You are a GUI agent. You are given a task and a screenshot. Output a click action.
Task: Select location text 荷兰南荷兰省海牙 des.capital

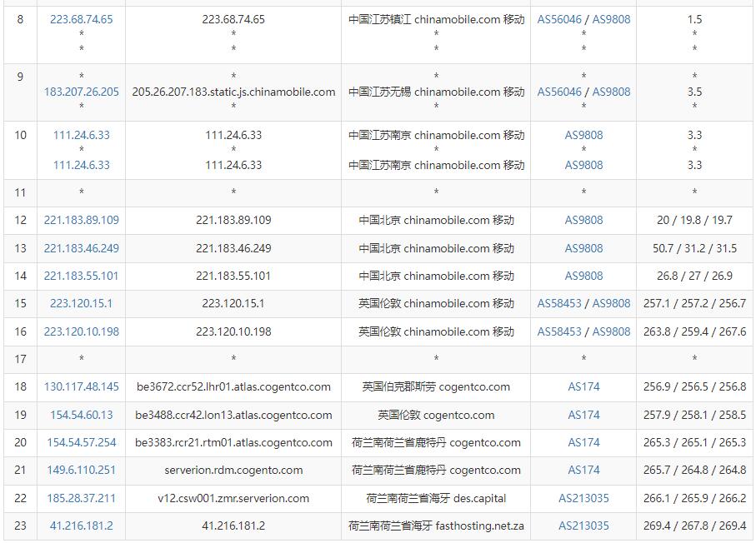pos(436,498)
